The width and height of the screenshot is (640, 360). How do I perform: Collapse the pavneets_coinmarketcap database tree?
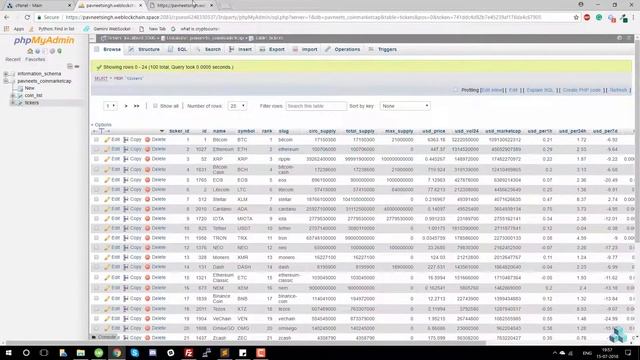tap(6, 81)
